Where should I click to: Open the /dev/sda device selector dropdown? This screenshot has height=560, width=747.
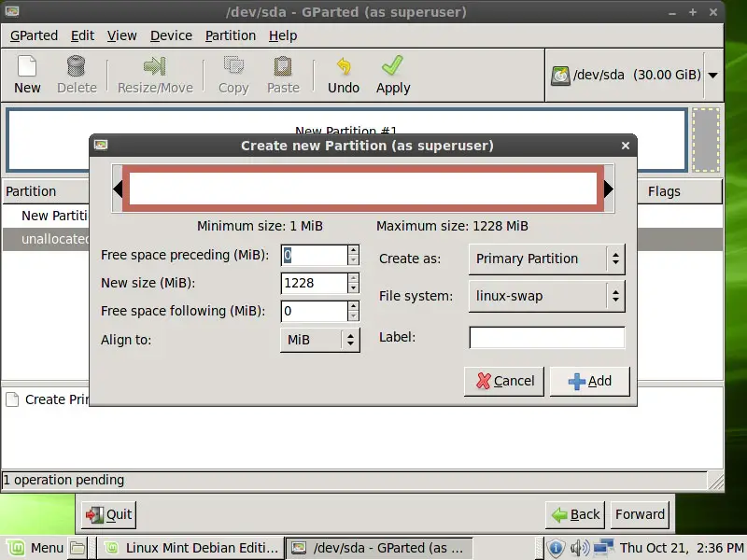pos(712,76)
